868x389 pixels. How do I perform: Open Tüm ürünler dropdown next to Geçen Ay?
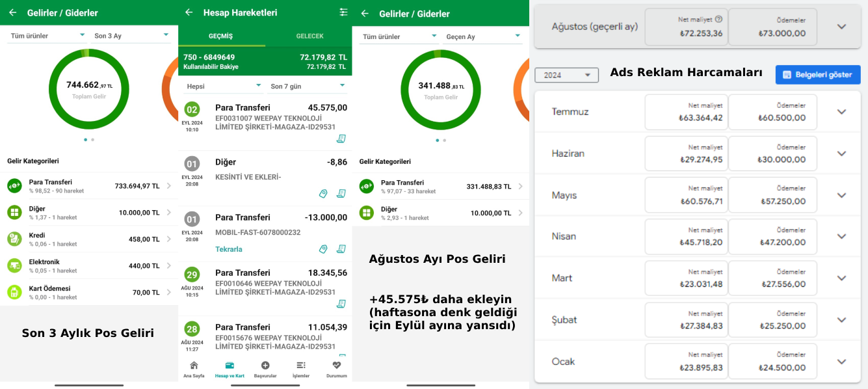pyautogui.click(x=399, y=36)
